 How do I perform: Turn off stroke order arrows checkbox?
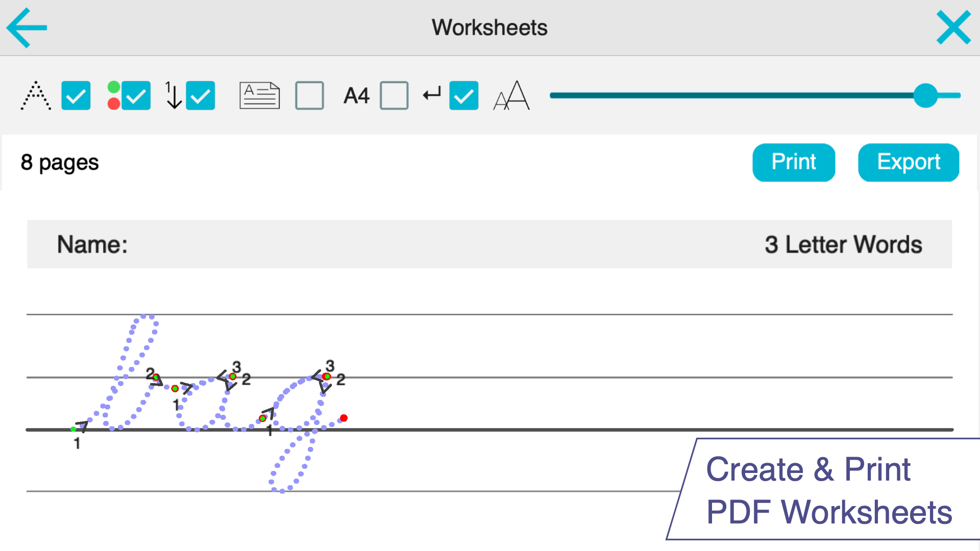[x=201, y=95]
